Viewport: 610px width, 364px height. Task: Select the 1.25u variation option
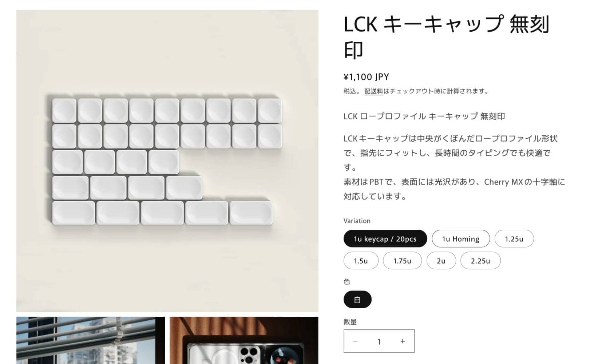tap(514, 239)
